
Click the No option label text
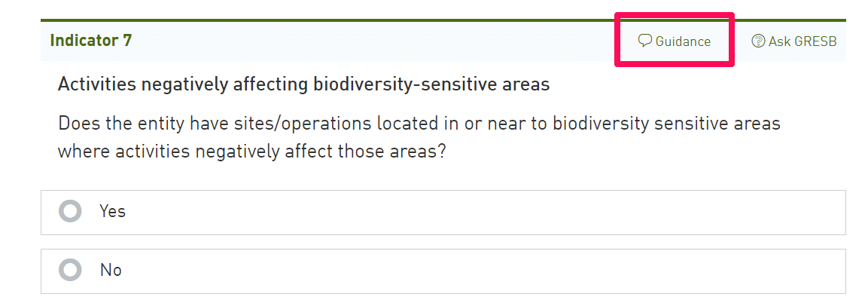click(x=111, y=270)
